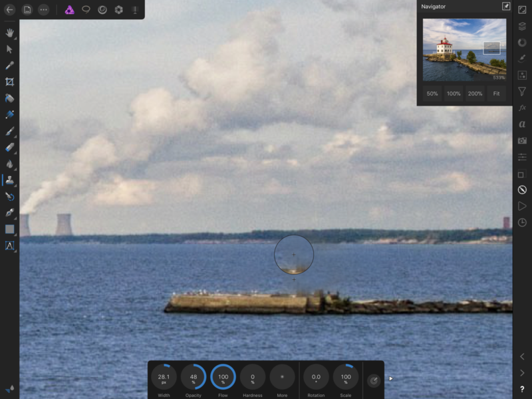The height and width of the screenshot is (399, 532).
Task: Open the History studio clock icon
Action: pyautogui.click(x=522, y=222)
